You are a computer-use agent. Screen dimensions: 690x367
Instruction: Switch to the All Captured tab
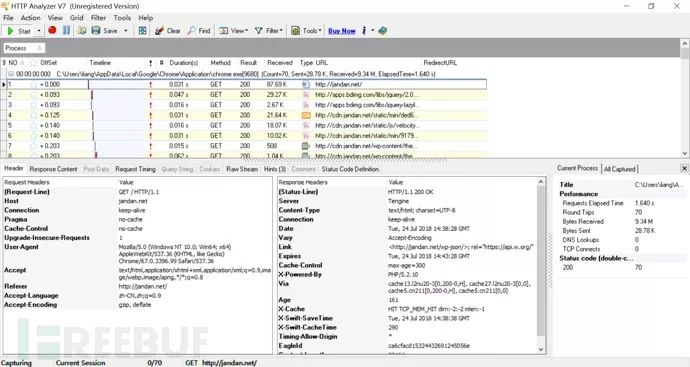click(620, 169)
